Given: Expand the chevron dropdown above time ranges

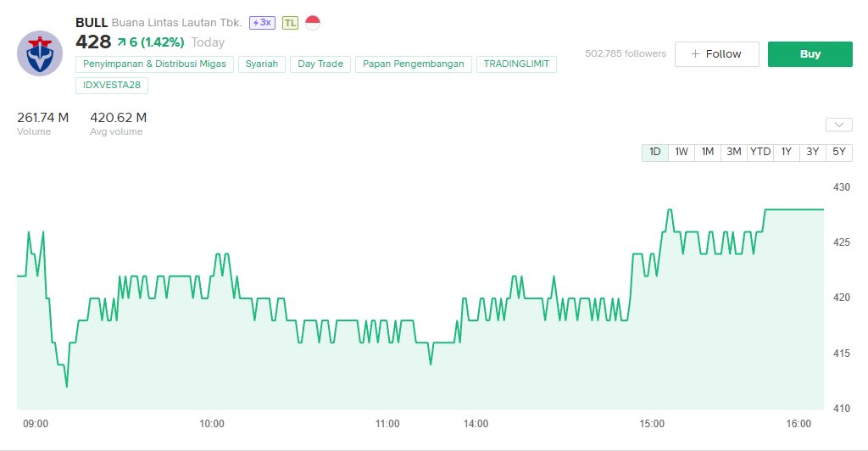Looking at the screenshot, I should coord(838,125).
